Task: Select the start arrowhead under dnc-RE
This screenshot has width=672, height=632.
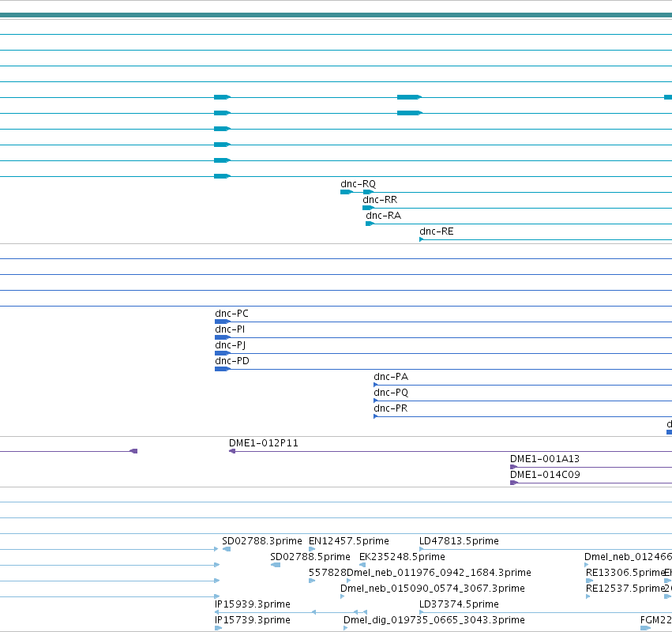Action: click(422, 239)
